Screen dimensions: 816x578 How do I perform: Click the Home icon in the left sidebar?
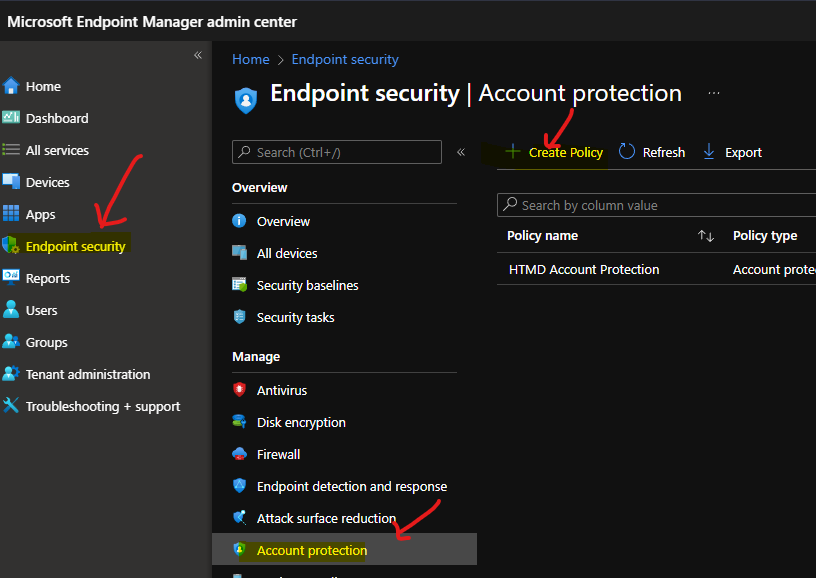(x=10, y=86)
